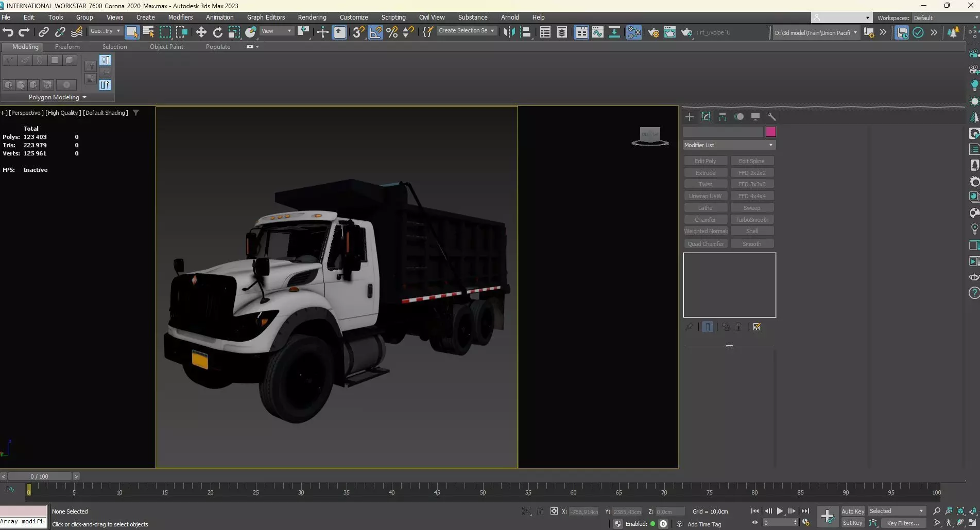Click the Set Key button
The image size is (980, 530).
853,523
